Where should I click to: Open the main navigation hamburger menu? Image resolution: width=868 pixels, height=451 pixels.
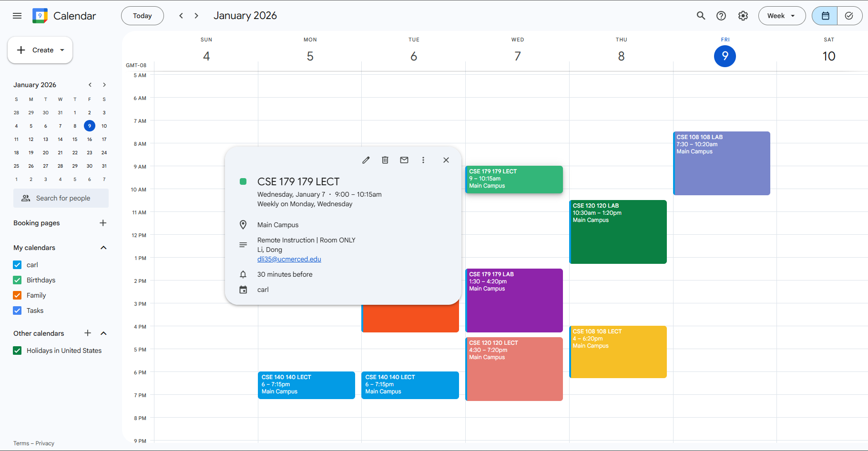pyautogui.click(x=17, y=15)
